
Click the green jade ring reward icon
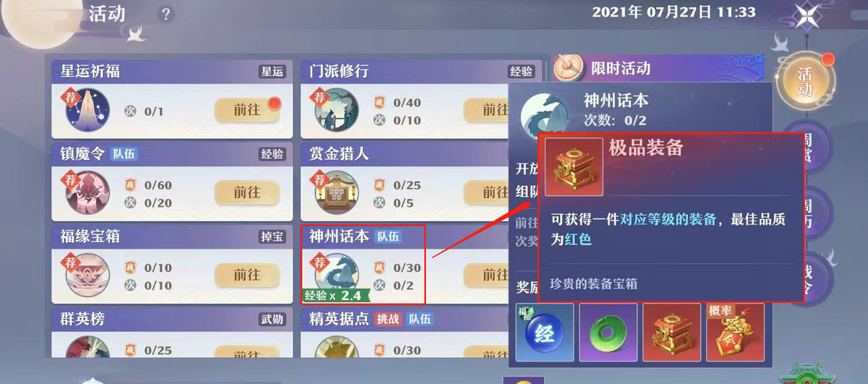click(x=608, y=333)
